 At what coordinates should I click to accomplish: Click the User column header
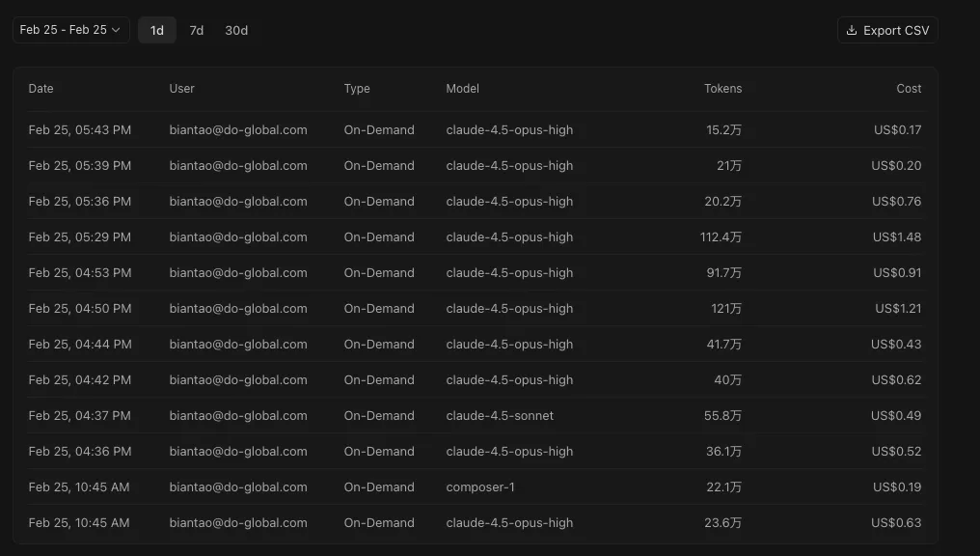pos(182,89)
